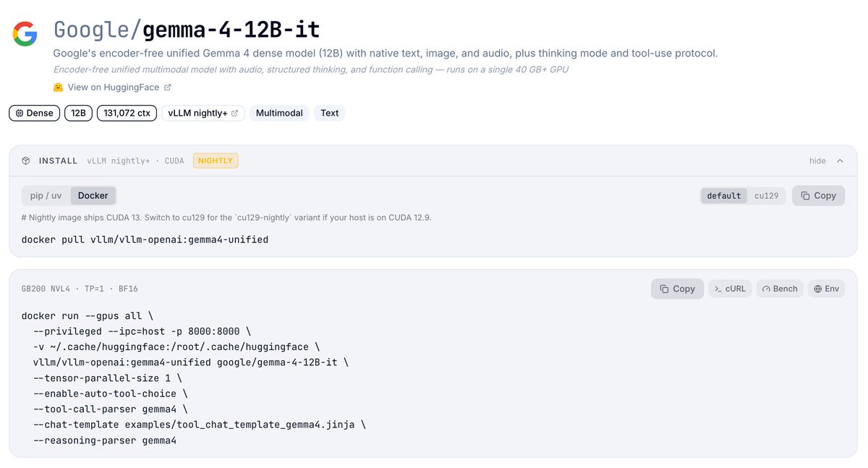Viewport: 868px width, 468px height.
Task: Click the 'vLLM nightly+ · CUDA' header text
Action: tap(135, 161)
